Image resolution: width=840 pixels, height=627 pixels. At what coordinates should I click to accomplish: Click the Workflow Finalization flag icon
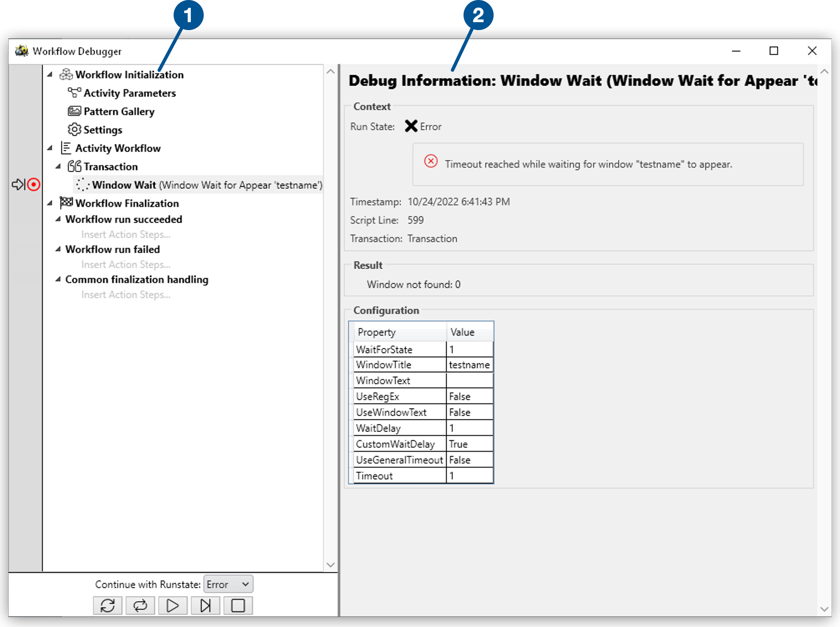point(66,203)
